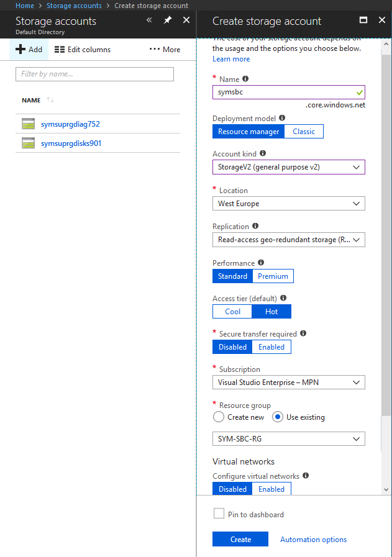Go to Home breadcrumb
The height and width of the screenshot is (557, 392).
coord(25,6)
